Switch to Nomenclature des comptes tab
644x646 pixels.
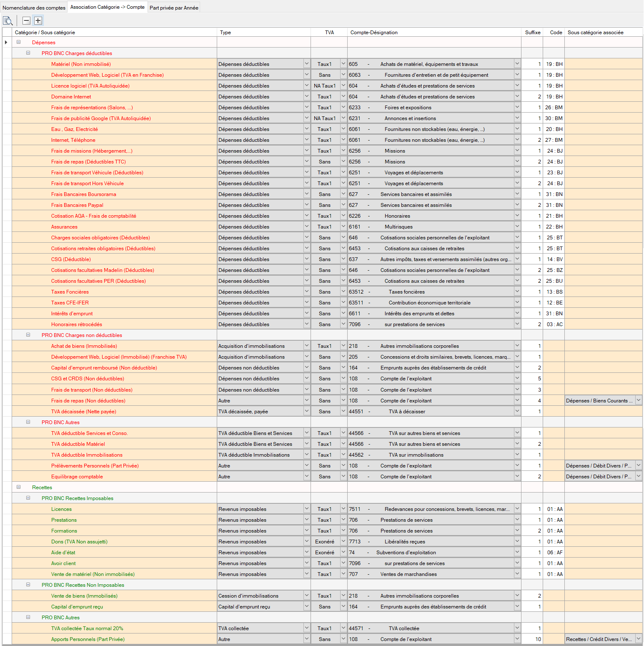[x=34, y=8]
